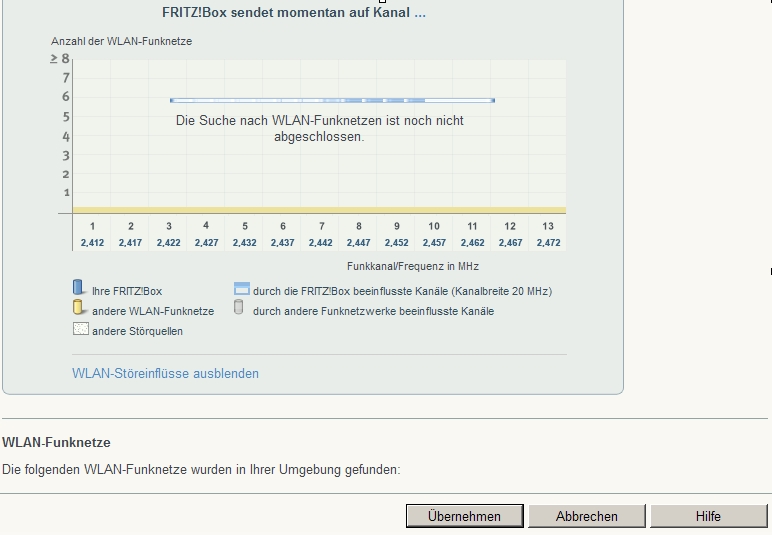
Task: Click 'Funkkanal/Frequenz in MHz' axis label
Action: 413,266
